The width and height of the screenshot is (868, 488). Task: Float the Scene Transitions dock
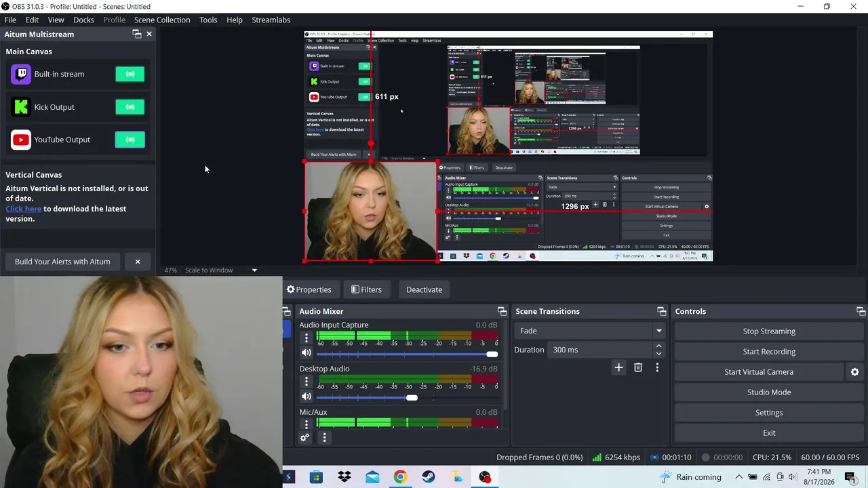coord(661,311)
